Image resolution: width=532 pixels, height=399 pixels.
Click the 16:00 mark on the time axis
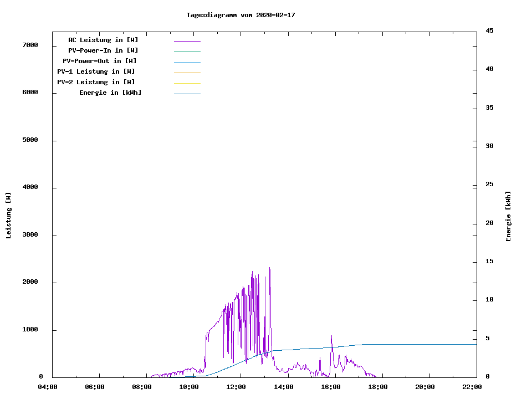click(331, 387)
